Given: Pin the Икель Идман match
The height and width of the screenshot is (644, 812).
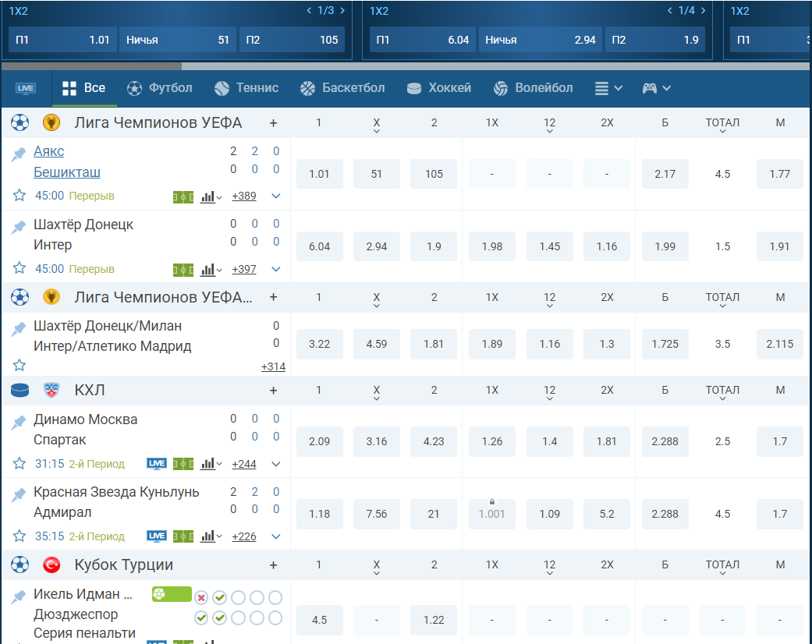Looking at the screenshot, I should tap(19, 596).
